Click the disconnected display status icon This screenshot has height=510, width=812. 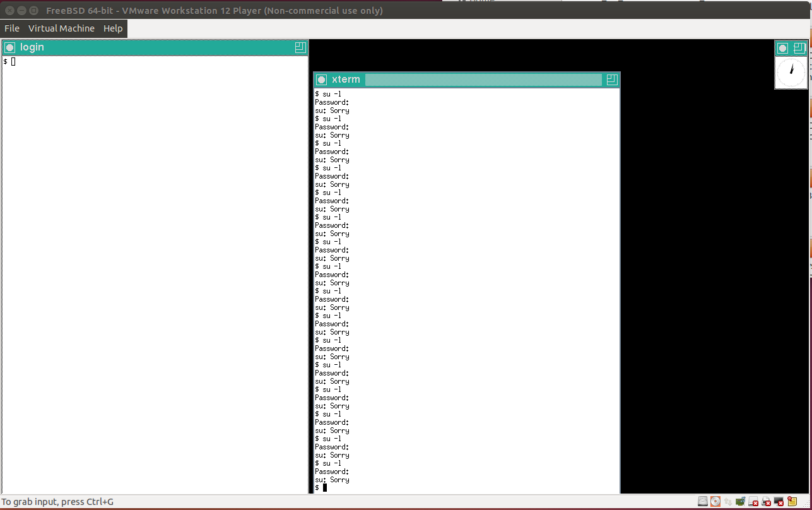point(779,502)
